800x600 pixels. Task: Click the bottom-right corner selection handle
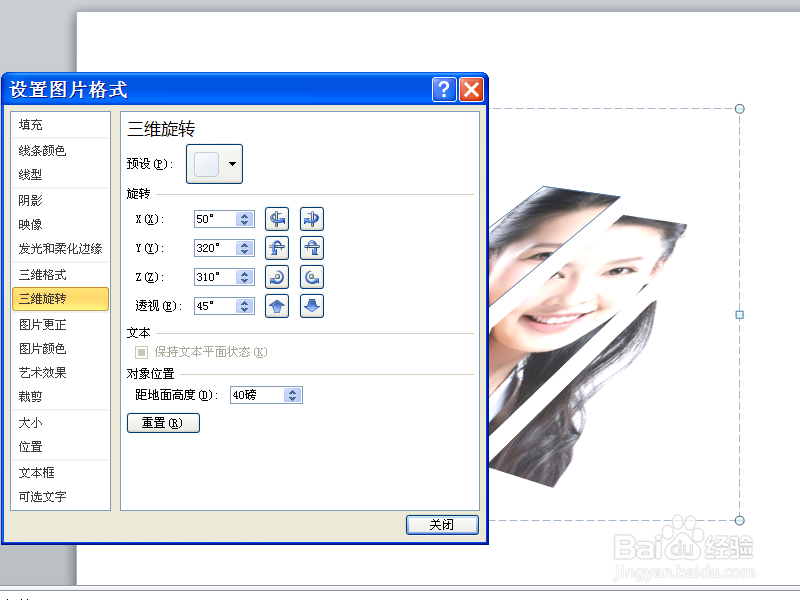click(x=739, y=520)
